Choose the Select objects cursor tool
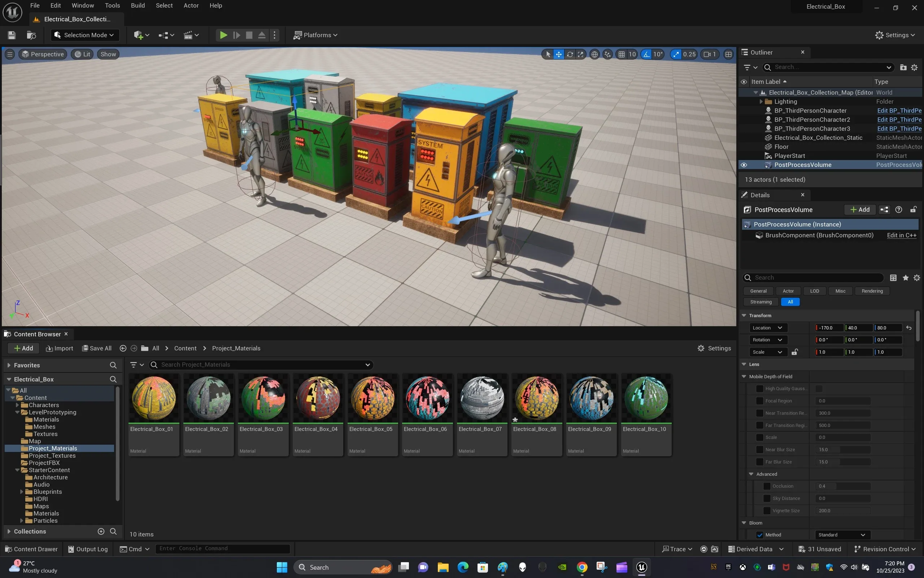The width and height of the screenshot is (924, 578). 548,54
